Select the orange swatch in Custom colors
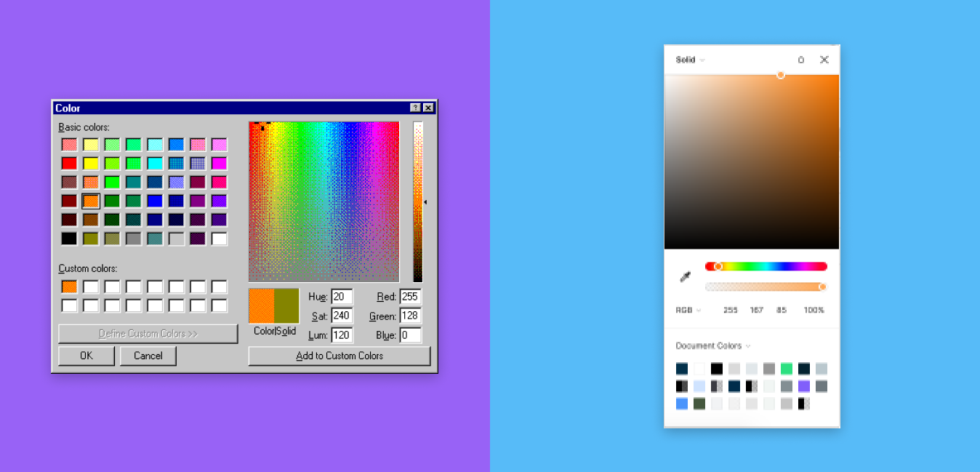 (x=69, y=286)
